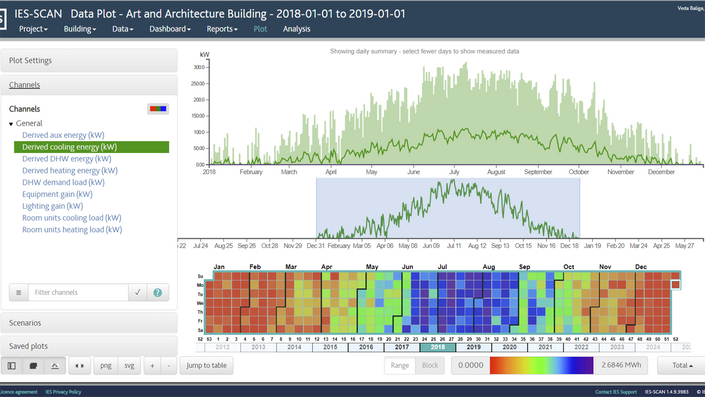Click the 2.6846 MWh maximum scale value

tap(621, 365)
